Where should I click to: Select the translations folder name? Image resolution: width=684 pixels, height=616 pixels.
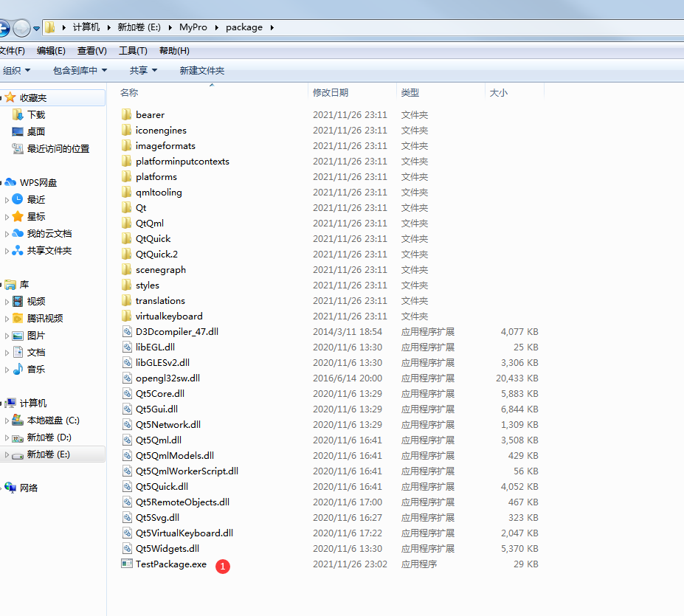click(160, 300)
